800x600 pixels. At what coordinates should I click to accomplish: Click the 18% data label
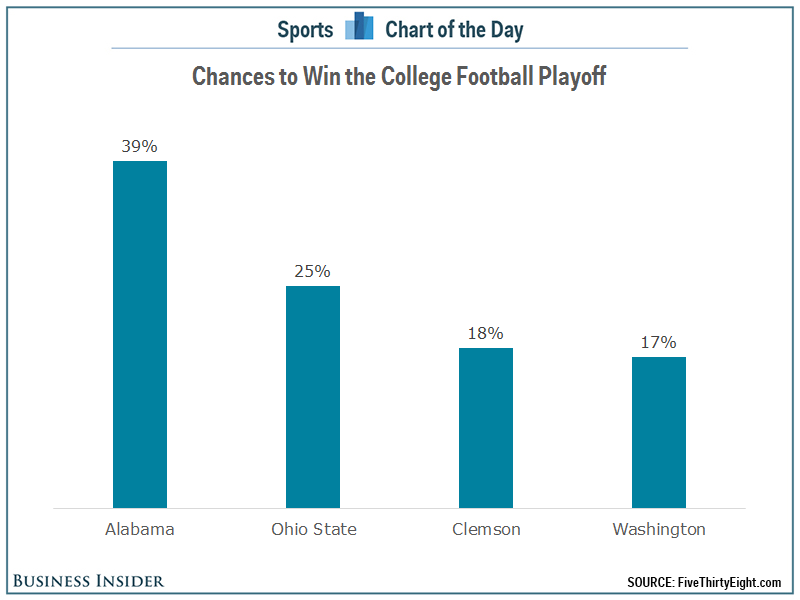pyautogui.click(x=486, y=333)
